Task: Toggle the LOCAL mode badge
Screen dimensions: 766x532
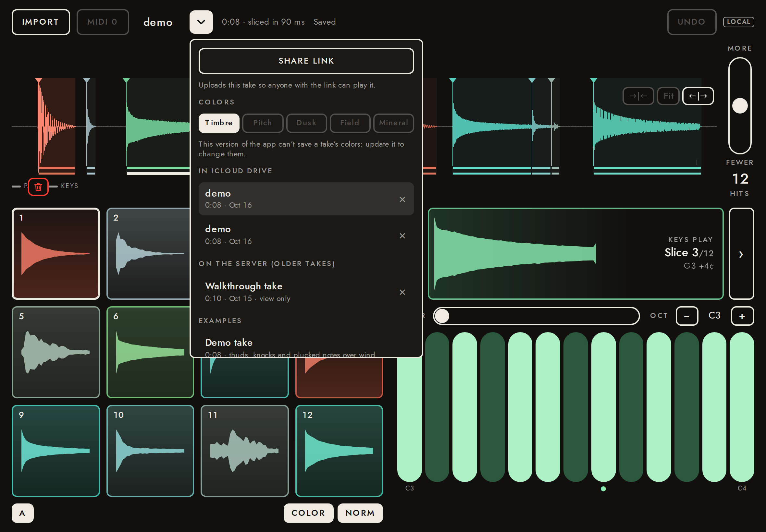Action: click(x=738, y=22)
